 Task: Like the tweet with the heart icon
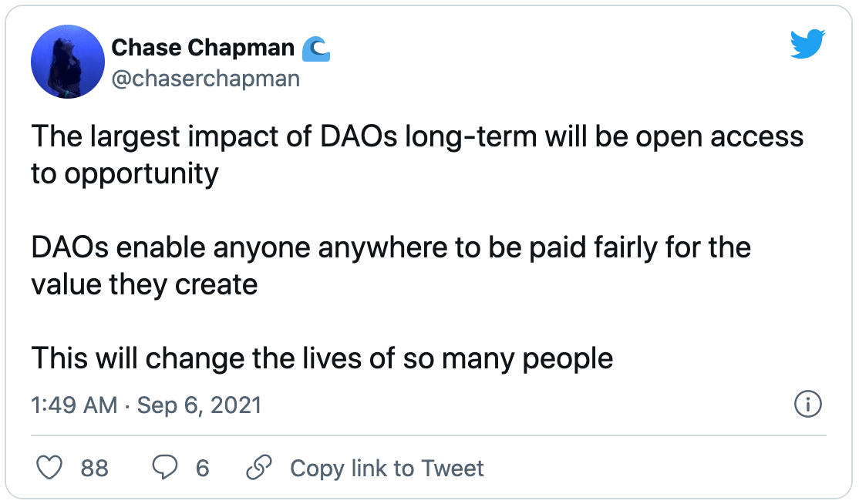(49, 468)
